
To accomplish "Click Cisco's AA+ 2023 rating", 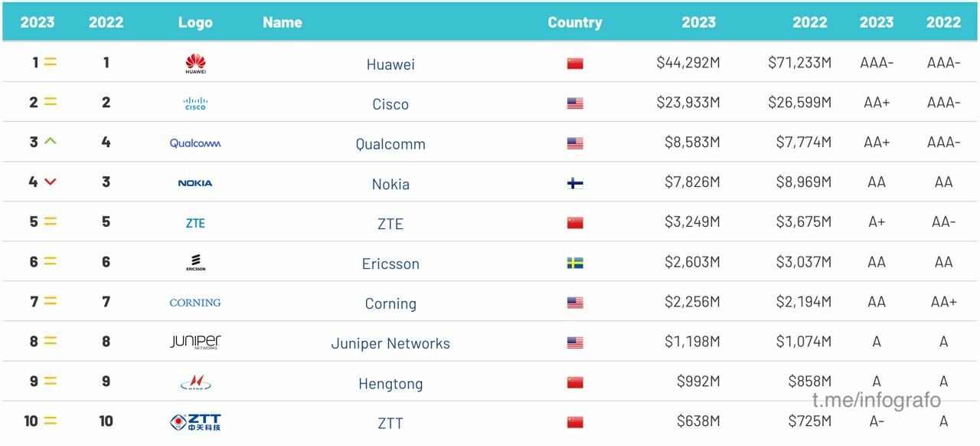I will pos(877,103).
